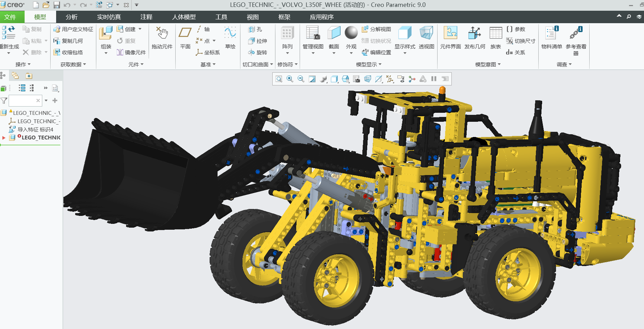Toggle datum display filters in graphics toolbar

tap(390, 79)
